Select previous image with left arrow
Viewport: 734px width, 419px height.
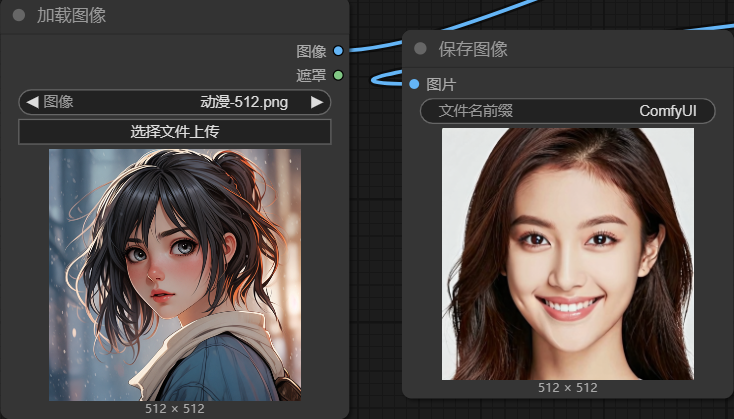click(x=32, y=102)
